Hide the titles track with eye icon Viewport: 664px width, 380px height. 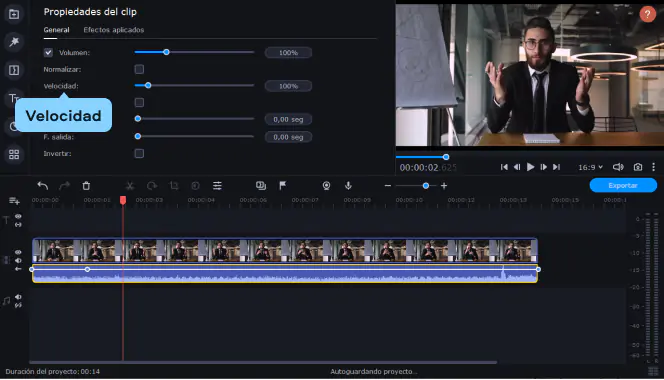point(18,216)
